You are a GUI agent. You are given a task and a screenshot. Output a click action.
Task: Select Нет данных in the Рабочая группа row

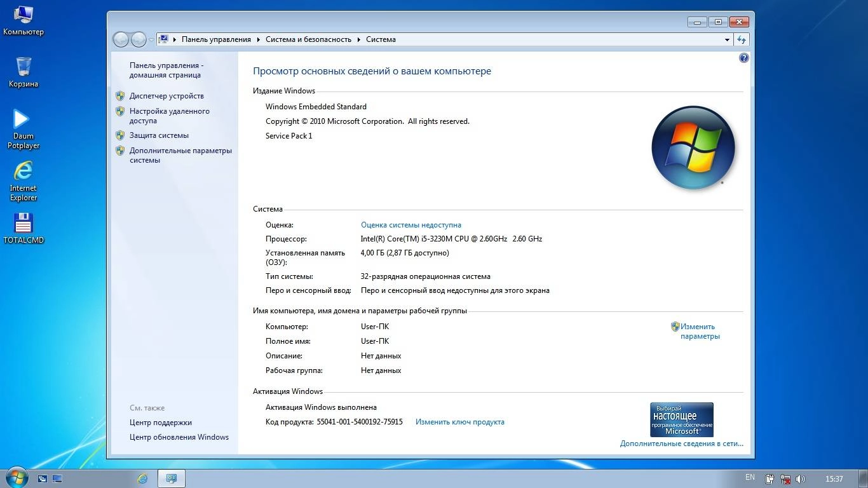point(381,370)
